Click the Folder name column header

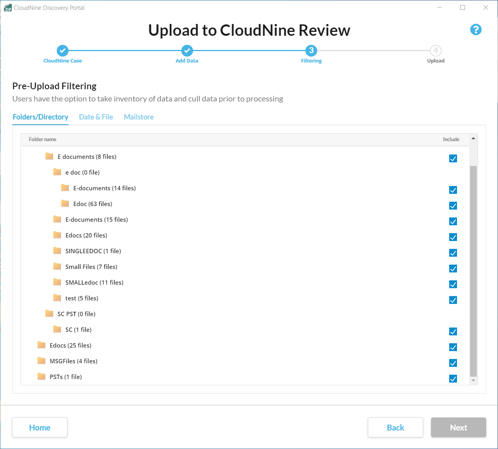(42, 139)
